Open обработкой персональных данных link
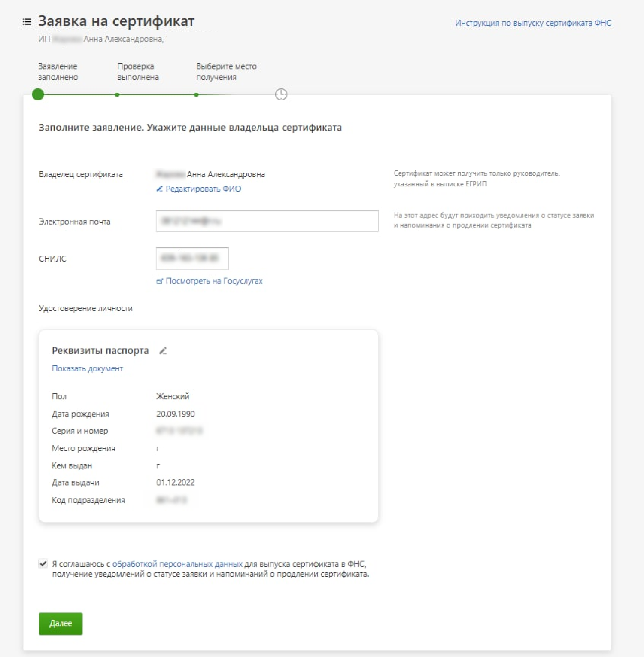This screenshot has width=644, height=657. tap(177, 564)
